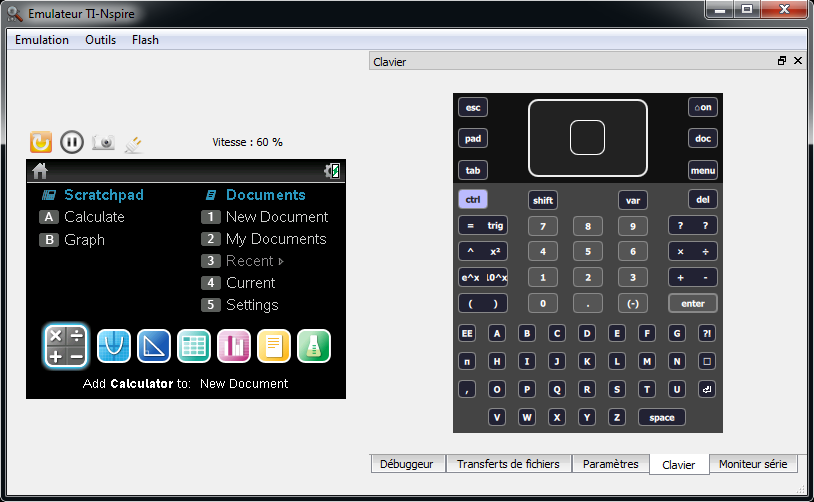Viewport: 814px width, 502px height.
Task: Click the letter M key
Action: (647, 361)
